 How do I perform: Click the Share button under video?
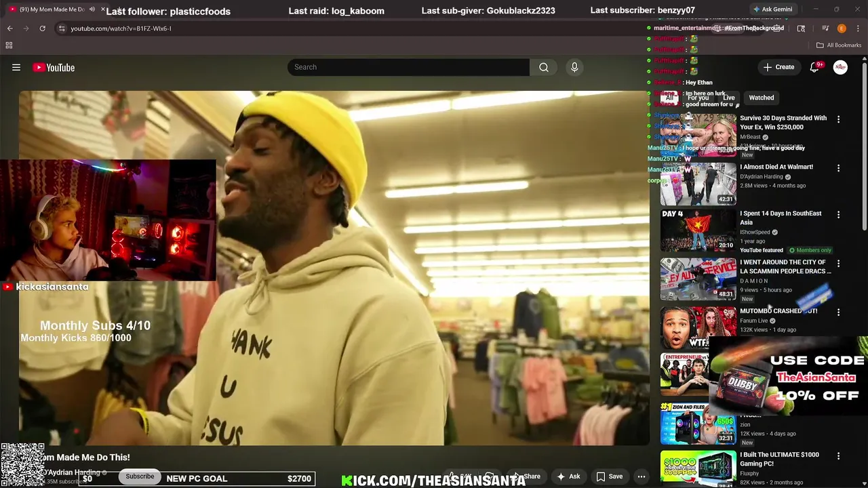(x=528, y=476)
